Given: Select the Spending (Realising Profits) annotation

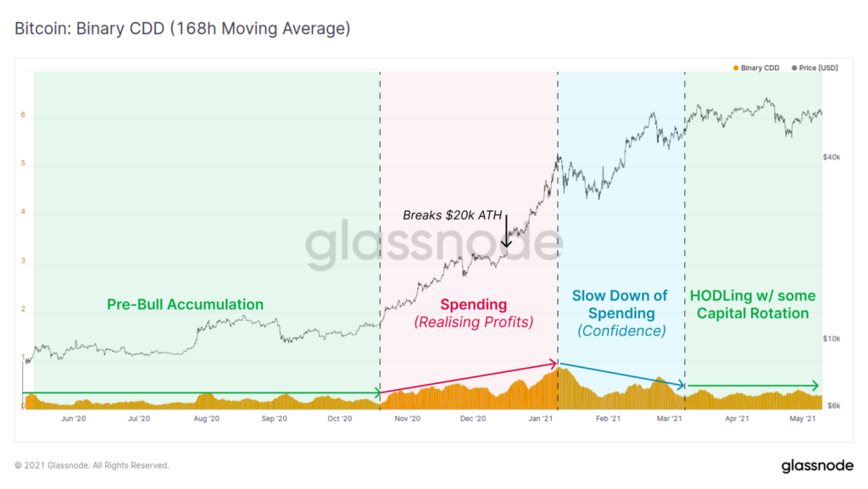Looking at the screenshot, I should (474, 313).
